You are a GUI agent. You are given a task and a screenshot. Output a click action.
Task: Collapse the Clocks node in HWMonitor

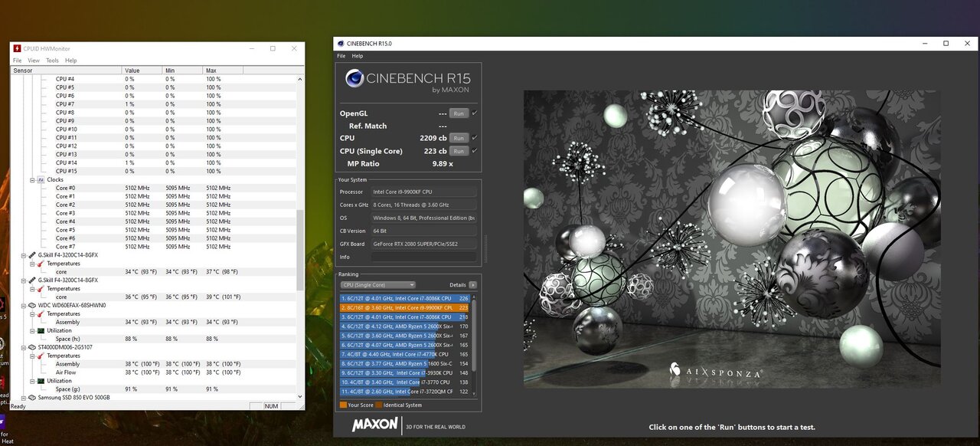32,180
